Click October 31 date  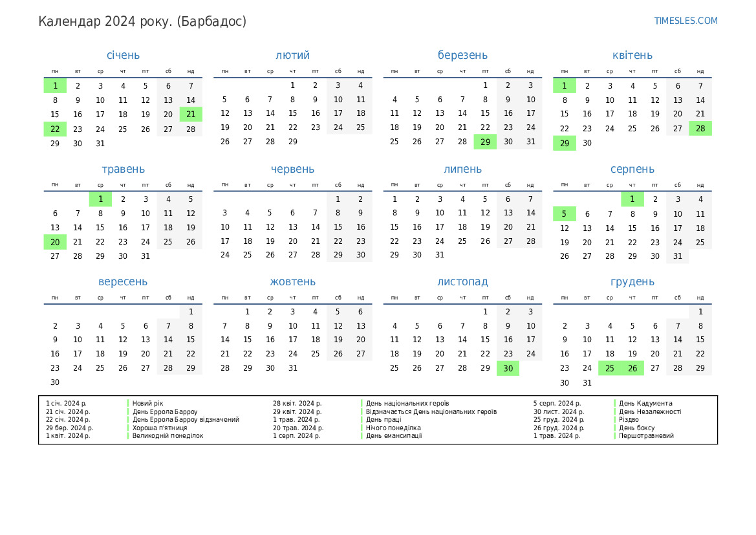[x=293, y=368]
